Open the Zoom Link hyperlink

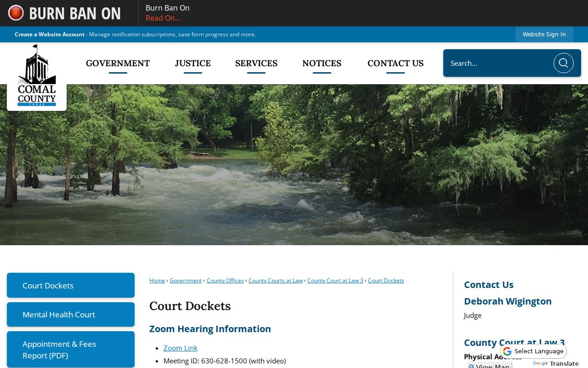[181, 348]
